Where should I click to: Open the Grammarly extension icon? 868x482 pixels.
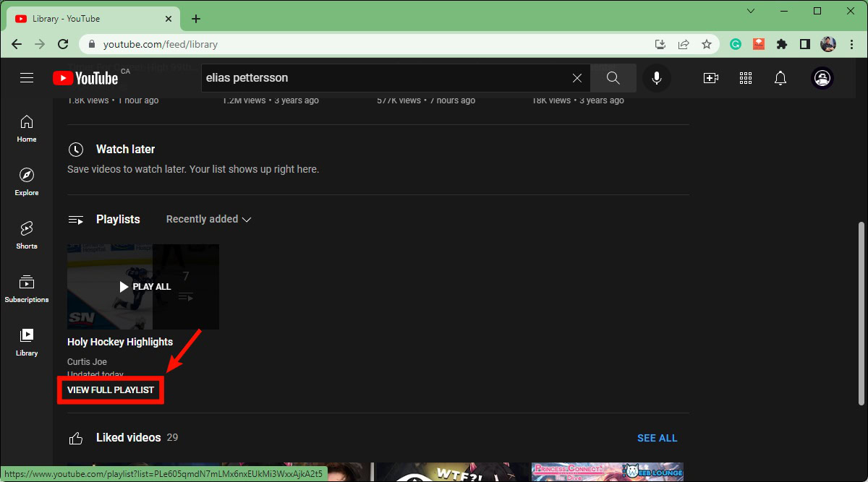click(736, 44)
